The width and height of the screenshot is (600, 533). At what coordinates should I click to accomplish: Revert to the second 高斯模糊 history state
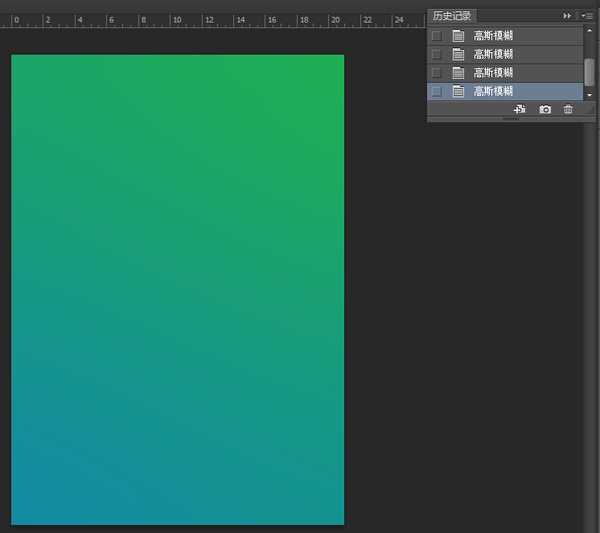click(x=494, y=54)
